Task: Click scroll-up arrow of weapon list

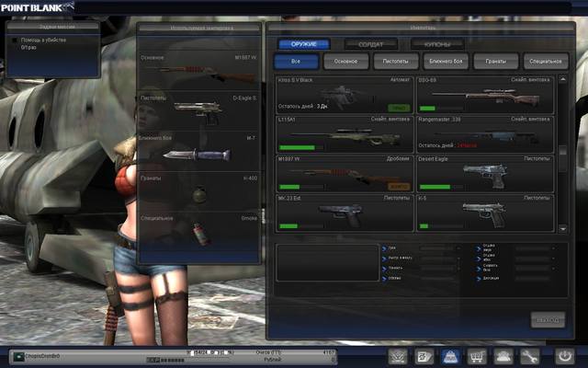Action: [562, 80]
